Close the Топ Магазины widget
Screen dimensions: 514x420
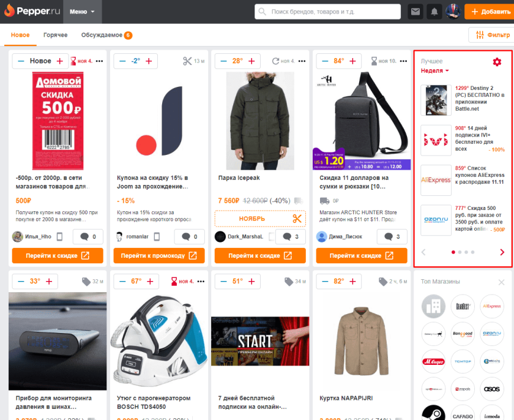coord(501,282)
